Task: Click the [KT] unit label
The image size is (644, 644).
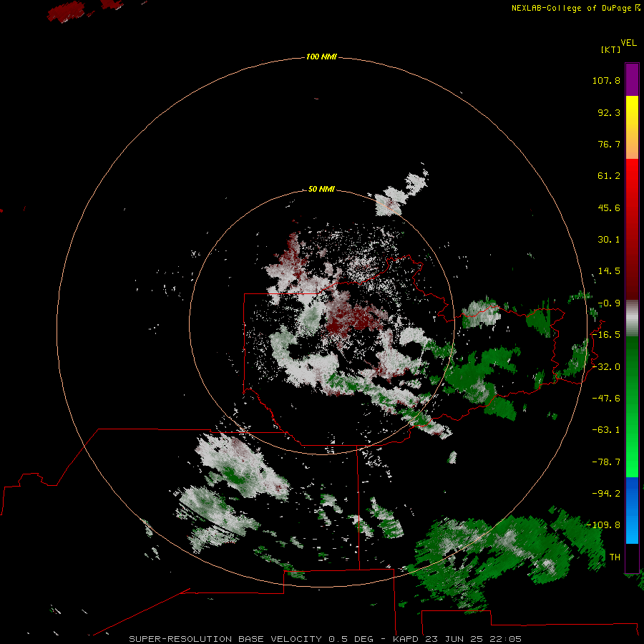Action: click(610, 49)
